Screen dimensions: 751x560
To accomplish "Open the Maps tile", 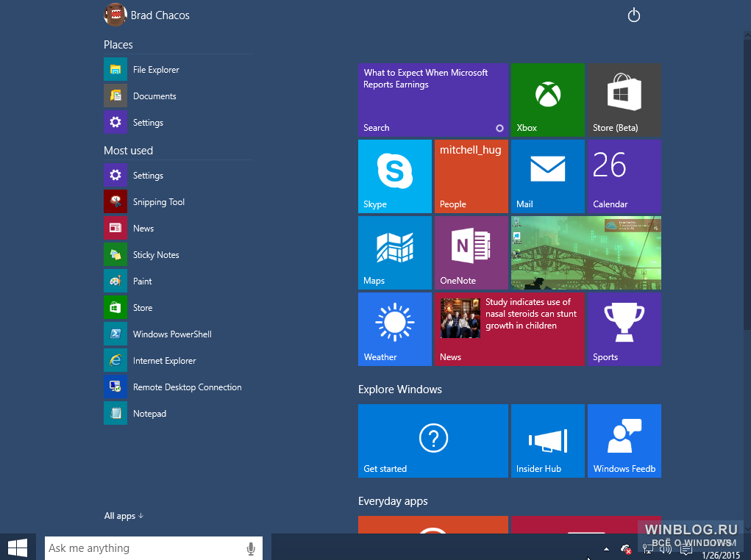I will coord(395,253).
